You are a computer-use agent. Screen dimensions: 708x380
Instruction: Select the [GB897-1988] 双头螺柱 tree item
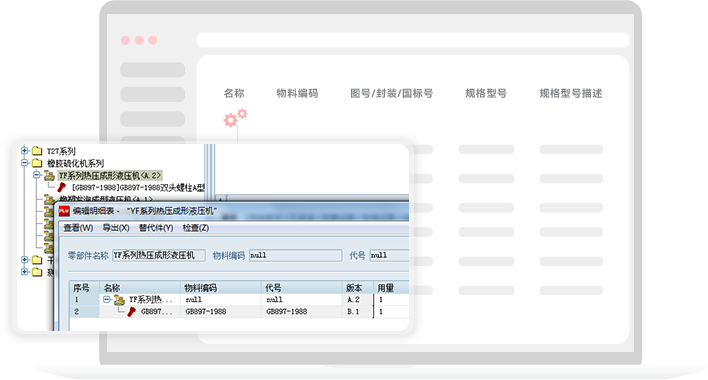138,187
